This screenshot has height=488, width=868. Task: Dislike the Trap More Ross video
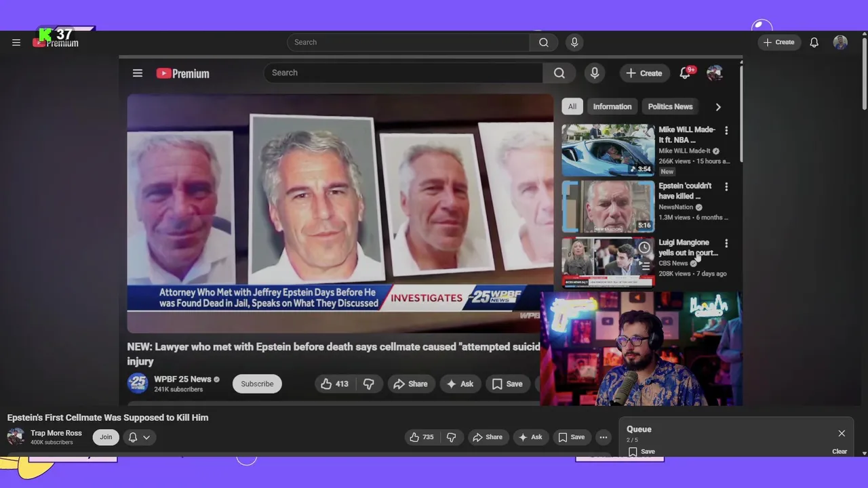(452, 437)
